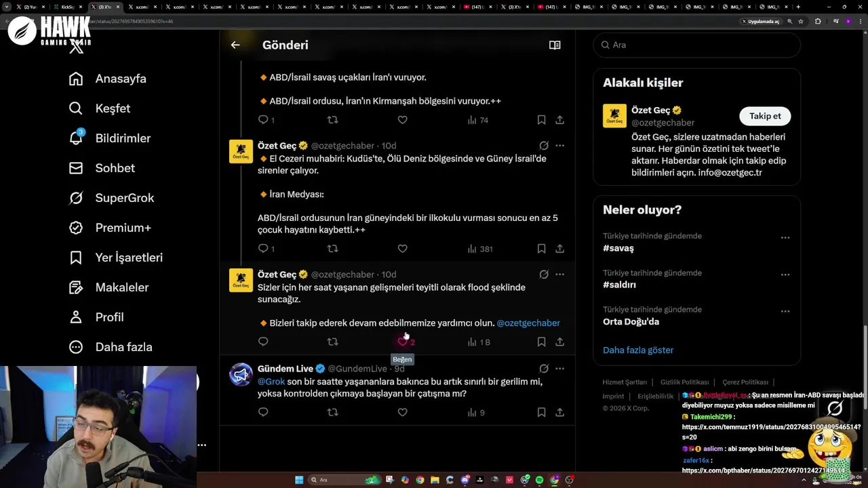Share the Kirmanşah bölgesini tweet

click(x=559, y=120)
